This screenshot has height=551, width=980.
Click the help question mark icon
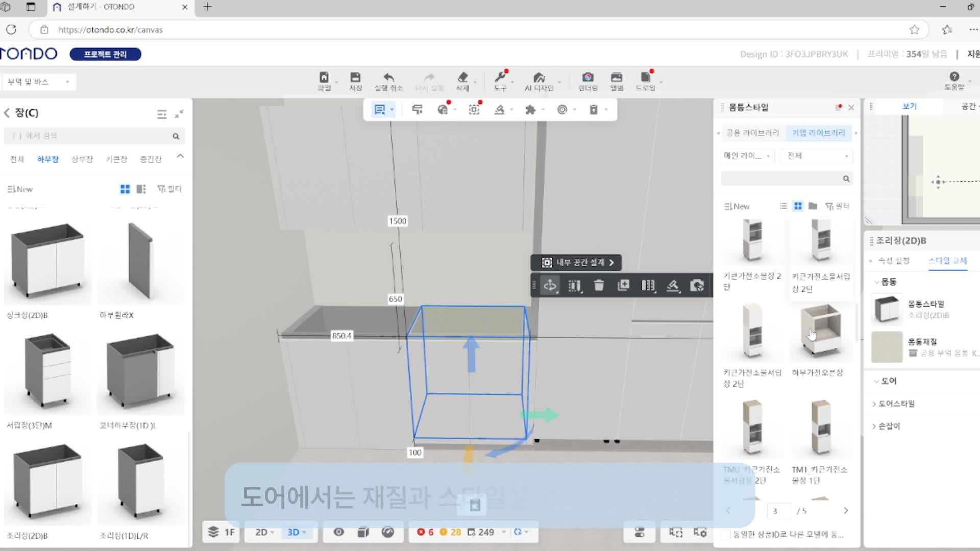point(954,77)
